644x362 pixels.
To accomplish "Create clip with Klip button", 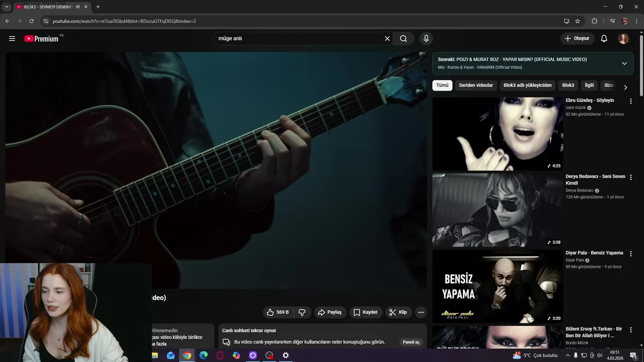I will click(x=398, y=312).
